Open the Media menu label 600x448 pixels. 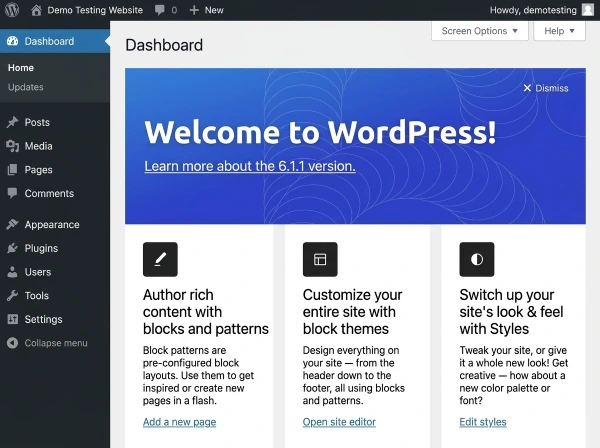(x=39, y=146)
